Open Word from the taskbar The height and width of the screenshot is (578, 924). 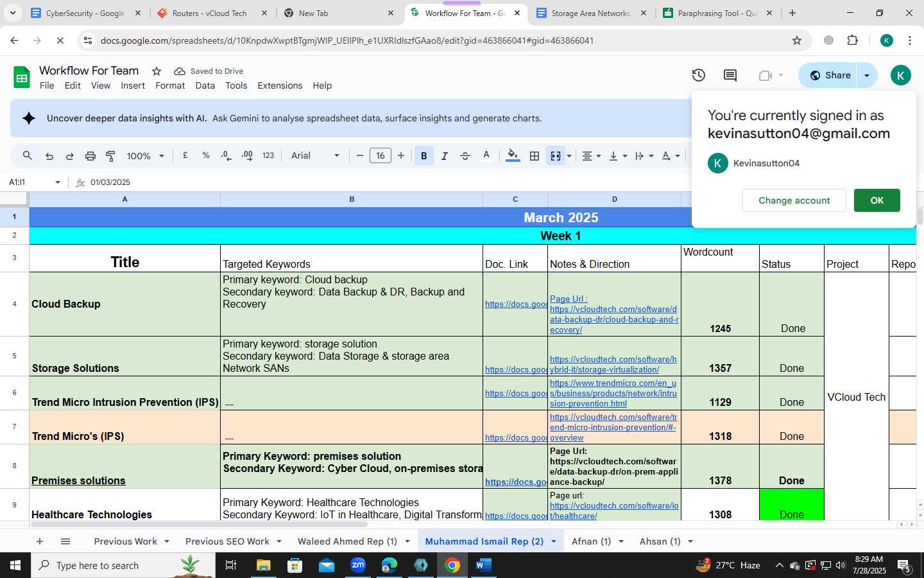483,565
